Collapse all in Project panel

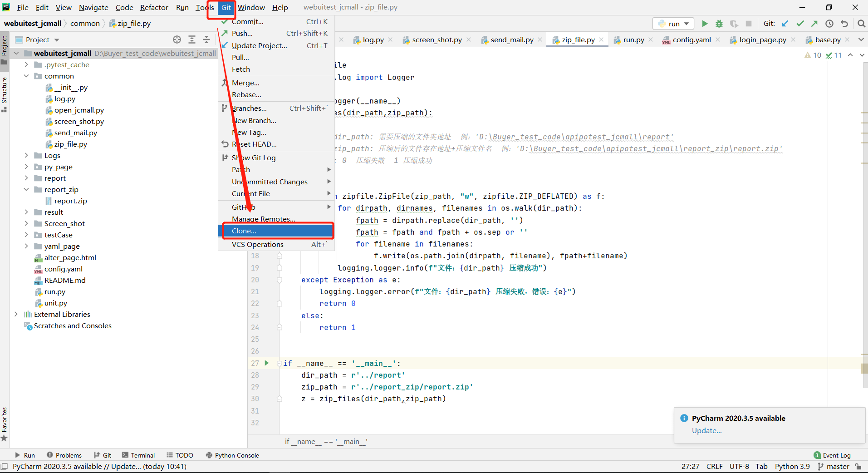pos(206,39)
